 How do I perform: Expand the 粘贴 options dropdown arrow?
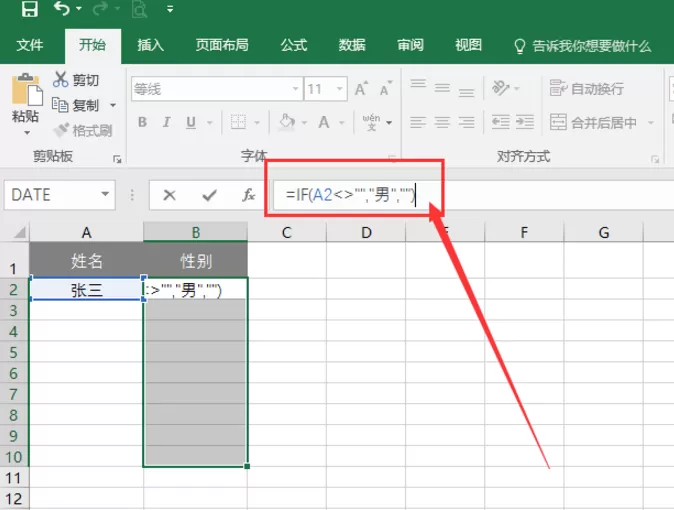(x=27, y=133)
